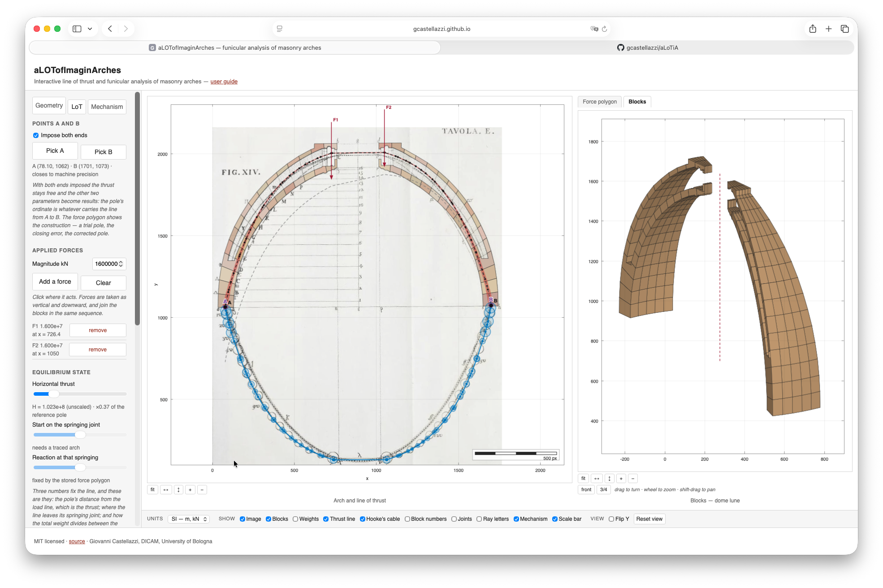Hide the Scale bar via its checkbox
This screenshot has width=883, height=588.
click(555, 519)
